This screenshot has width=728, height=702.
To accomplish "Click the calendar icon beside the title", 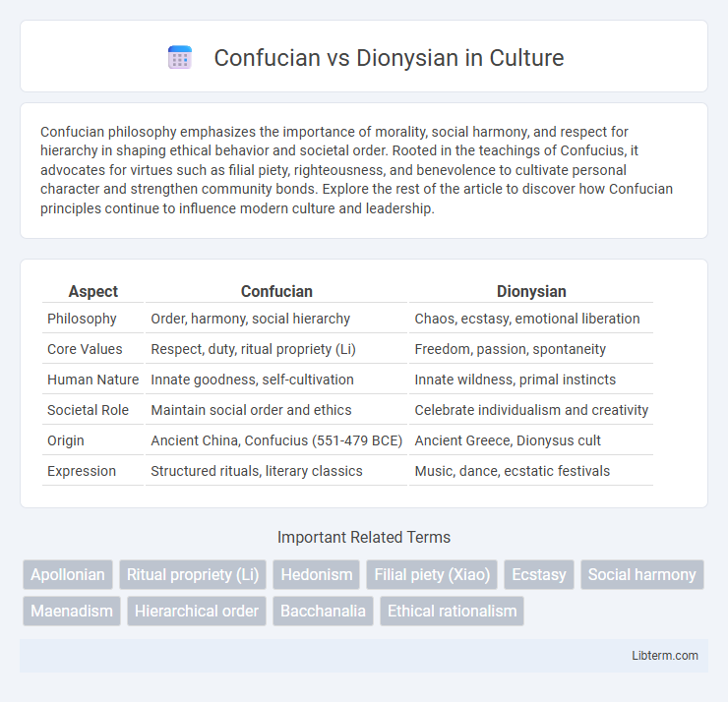I will [x=180, y=58].
